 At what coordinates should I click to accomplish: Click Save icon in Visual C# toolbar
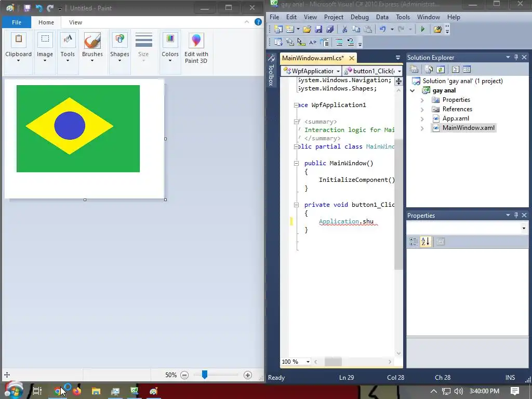(x=318, y=30)
